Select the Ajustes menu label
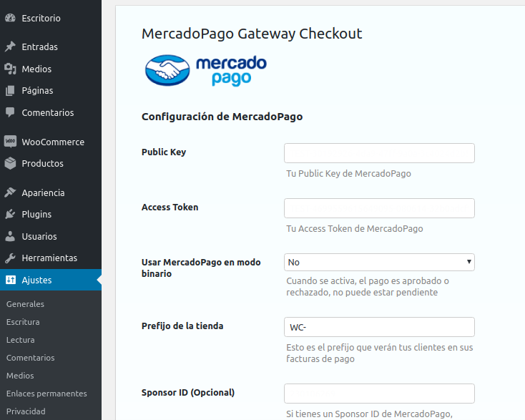This screenshot has width=525, height=420. pyautogui.click(x=36, y=280)
